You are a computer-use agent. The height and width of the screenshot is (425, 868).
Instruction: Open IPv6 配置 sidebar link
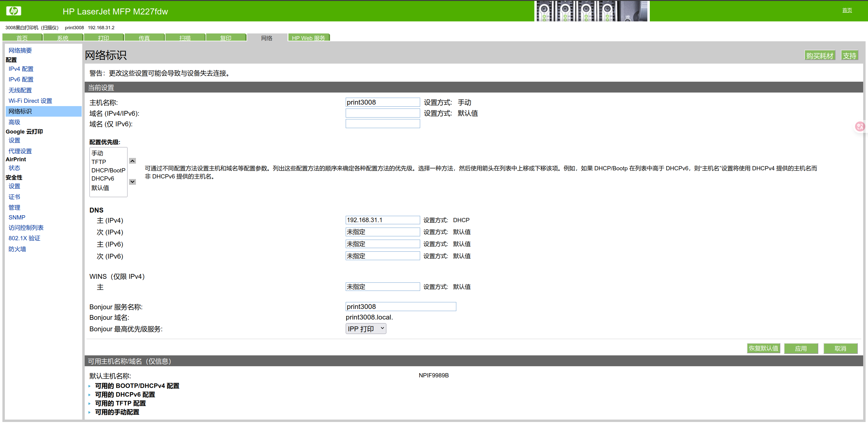pyautogui.click(x=21, y=79)
